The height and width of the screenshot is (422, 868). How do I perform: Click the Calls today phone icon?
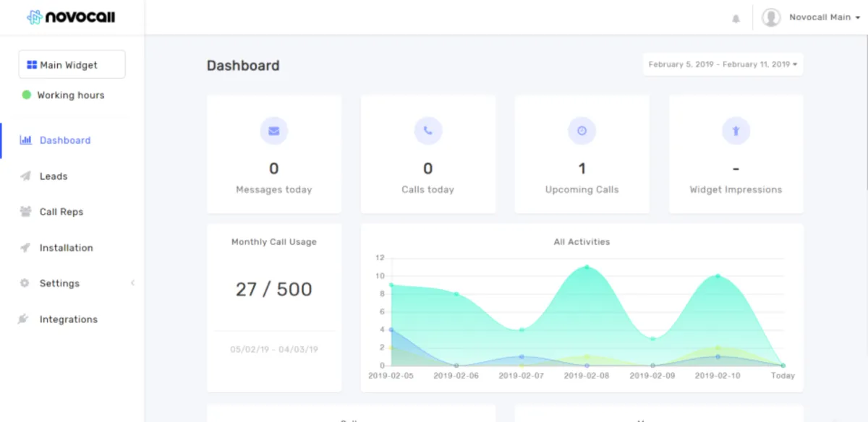pyautogui.click(x=428, y=131)
